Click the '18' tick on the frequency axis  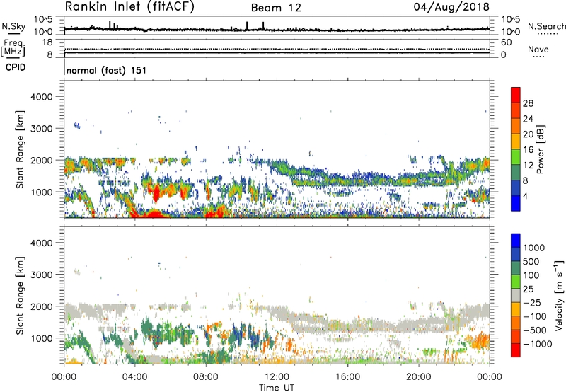click(x=47, y=42)
